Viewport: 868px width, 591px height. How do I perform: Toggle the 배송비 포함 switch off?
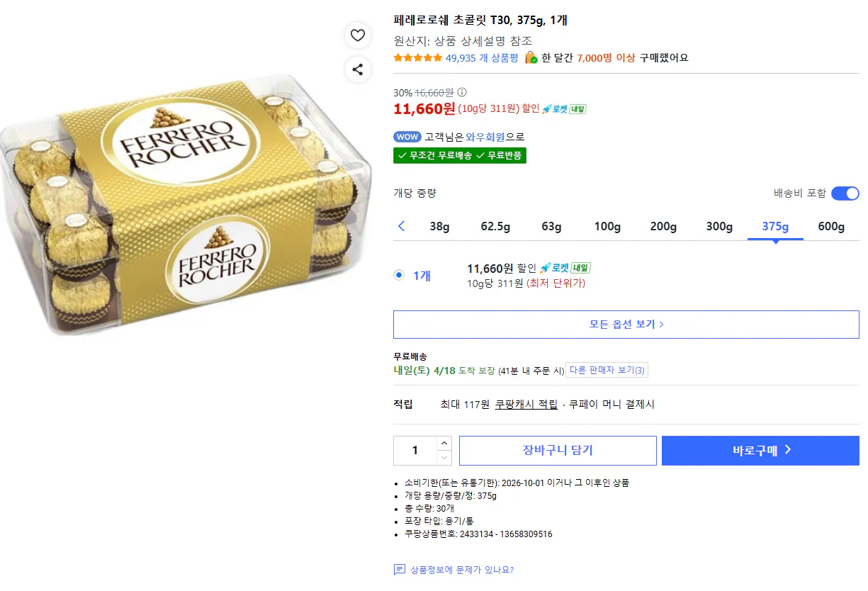[845, 193]
